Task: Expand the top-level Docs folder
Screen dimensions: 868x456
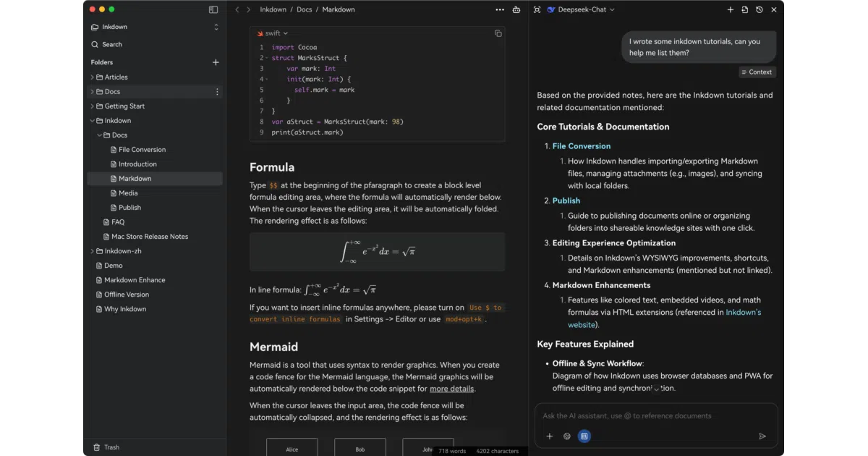Action: tap(92, 92)
